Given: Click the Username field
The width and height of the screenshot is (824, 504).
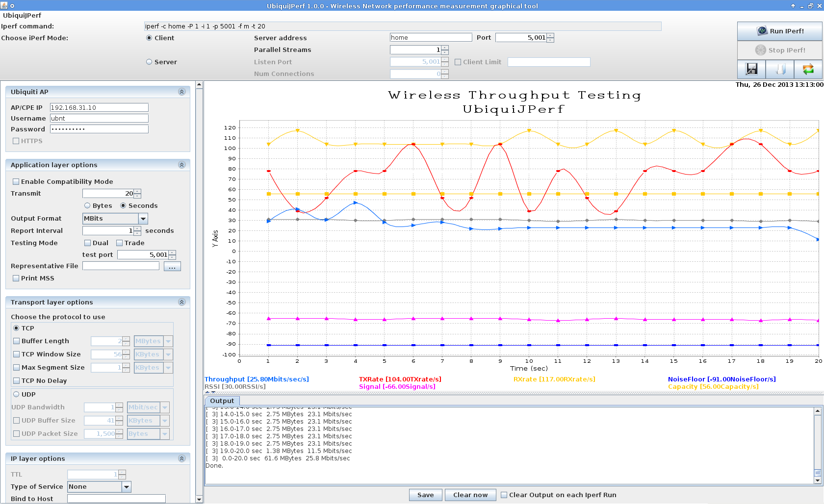Looking at the screenshot, I should tap(99, 118).
